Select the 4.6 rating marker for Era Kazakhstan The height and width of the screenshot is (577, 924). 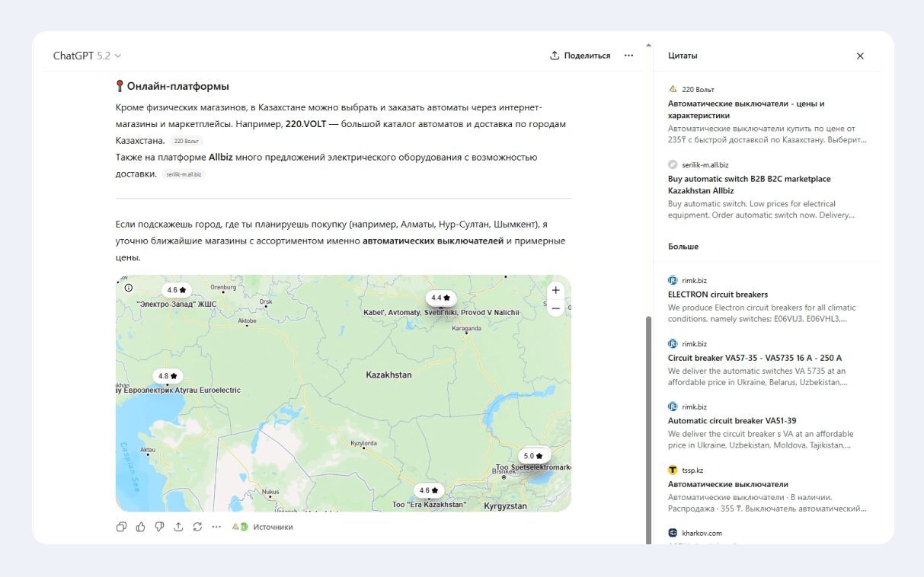(x=429, y=490)
